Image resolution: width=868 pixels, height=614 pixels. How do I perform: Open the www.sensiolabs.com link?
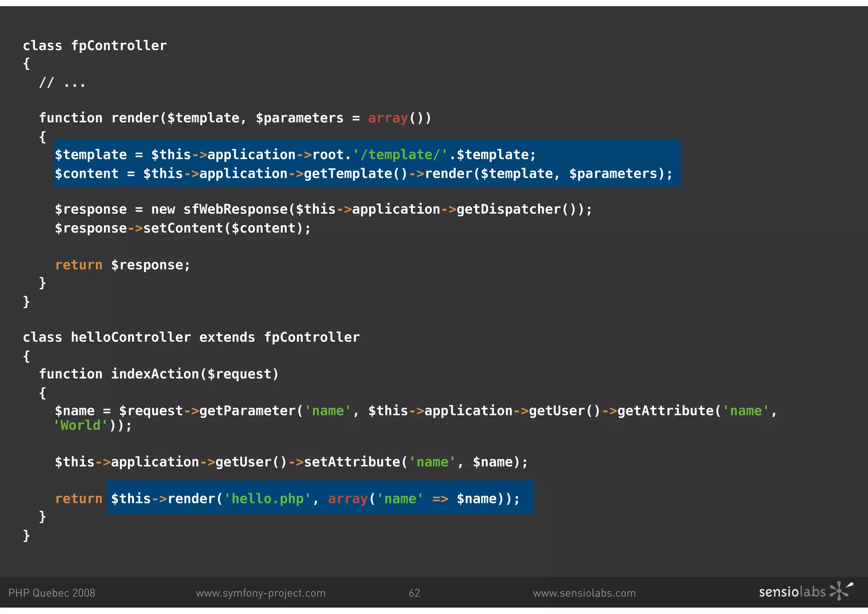pyautogui.click(x=584, y=593)
